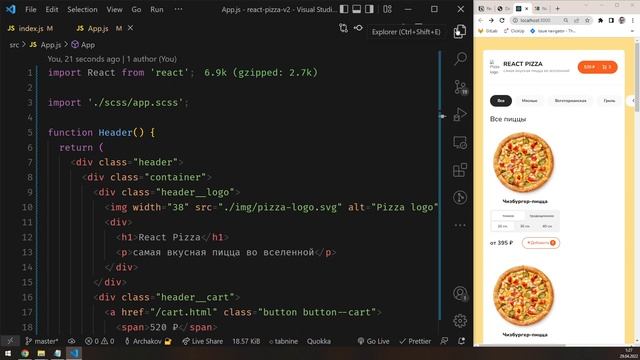
Task: Open the Explorer view in the activity bar
Action: [460, 32]
